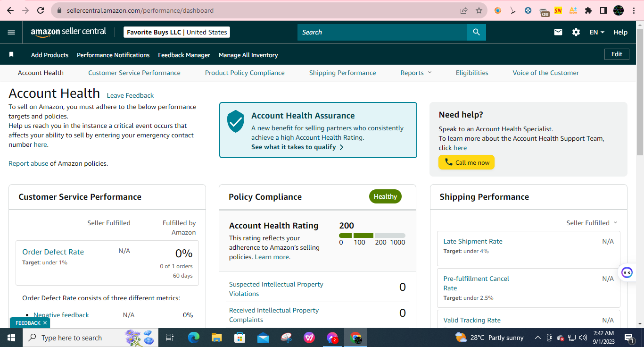
Task: Click the Account Health Rating progress bar
Action: click(372, 236)
